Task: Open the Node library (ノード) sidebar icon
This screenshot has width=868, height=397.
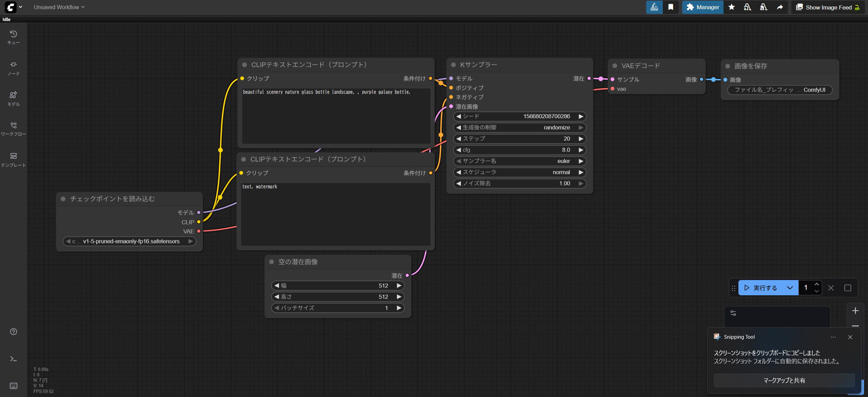Action: 13,68
